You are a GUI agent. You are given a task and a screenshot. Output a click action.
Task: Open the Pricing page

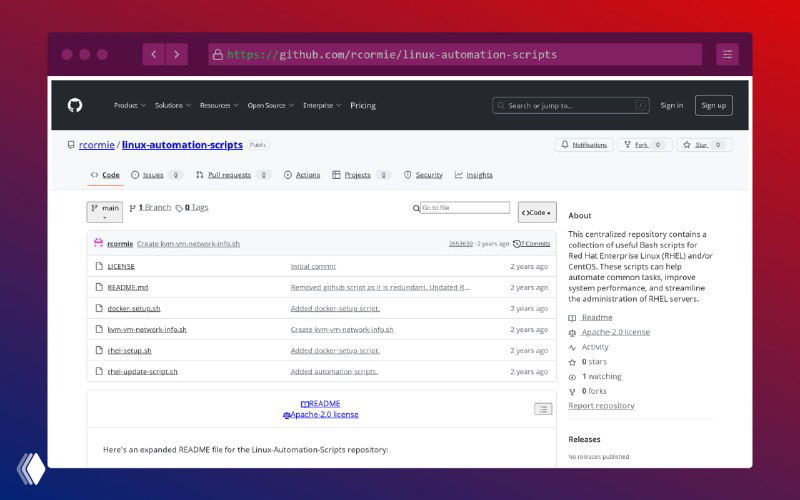pyautogui.click(x=363, y=105)
